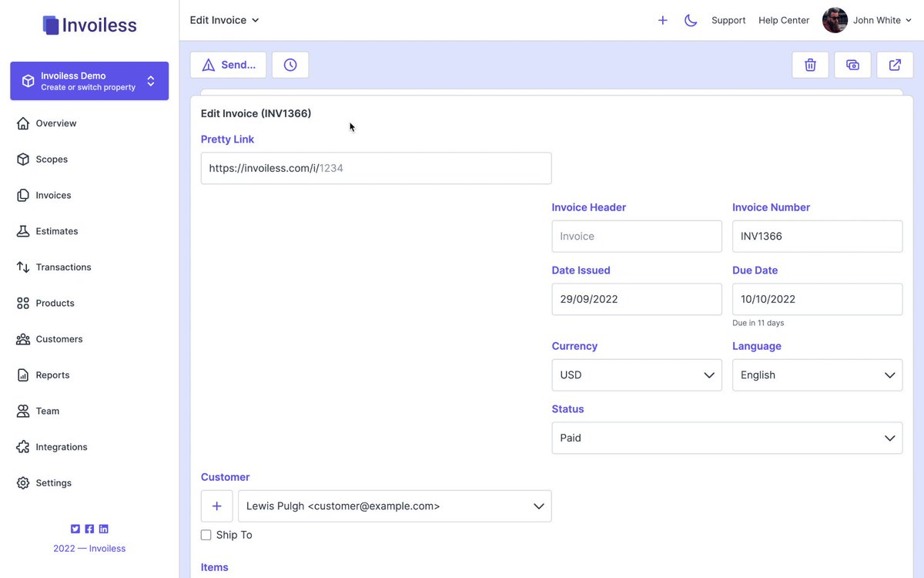Screen dimensions: 924x578
Task: Click the duplicate invoice icon button
Action: coord(852,65)
